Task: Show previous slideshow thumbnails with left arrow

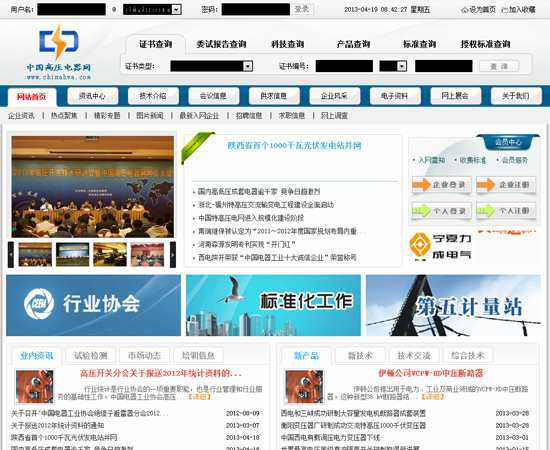Action: [11, 255]
